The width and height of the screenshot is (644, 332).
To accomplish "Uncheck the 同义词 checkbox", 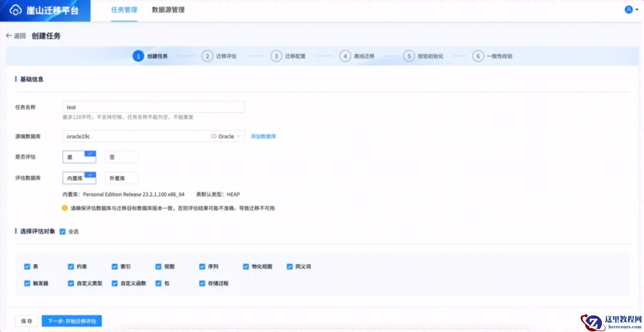I will point(290,267).
